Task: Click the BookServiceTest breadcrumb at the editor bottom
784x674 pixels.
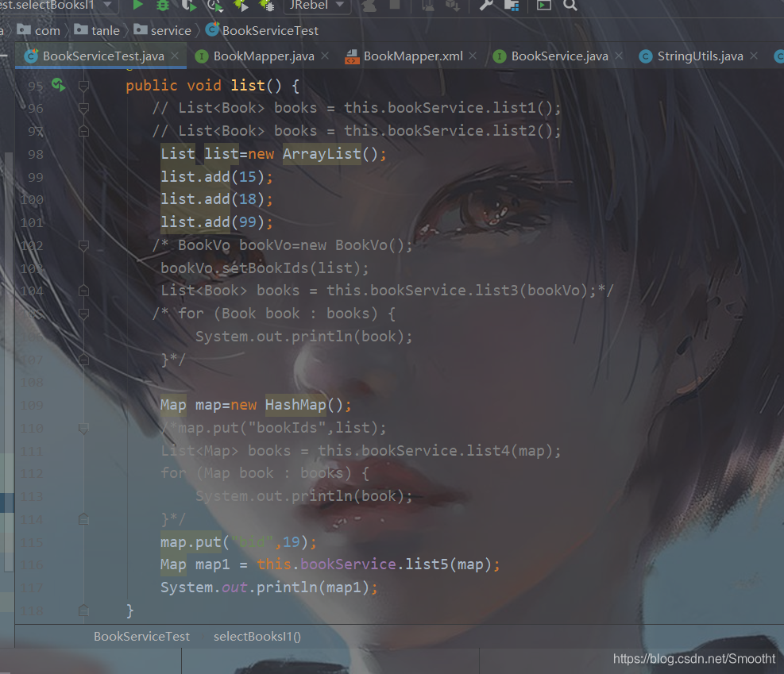Action: 142,636
